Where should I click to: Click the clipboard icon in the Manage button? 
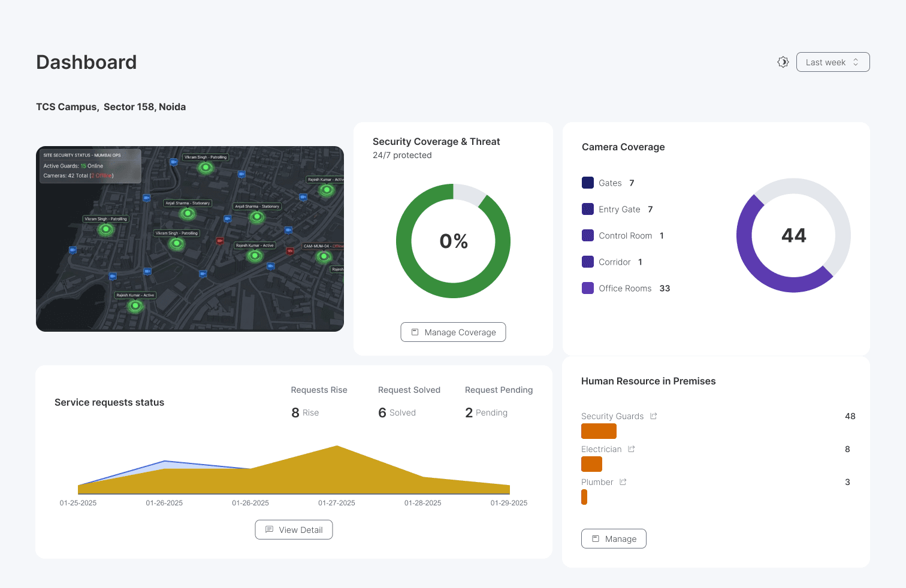[596, 538]
